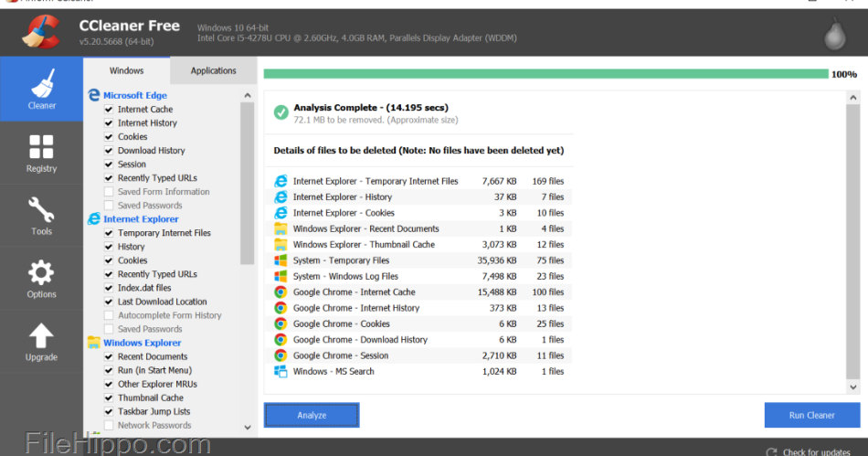
Task: Click the Upgrade arrow icon
Action: [41, 336]
